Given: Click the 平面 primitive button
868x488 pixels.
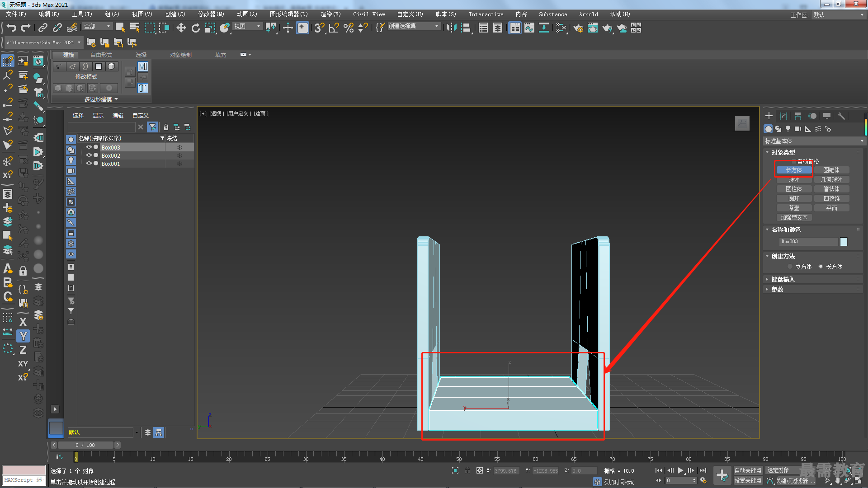Looking at the screenshot, I should [x=831, y=208].
